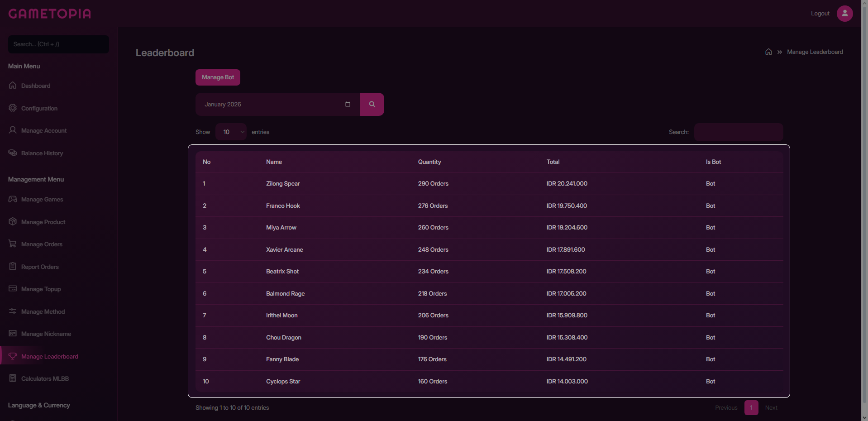This screenshot has height=421, width=868.
Task: Click the magnifier search button beside month
Action: 372,104
